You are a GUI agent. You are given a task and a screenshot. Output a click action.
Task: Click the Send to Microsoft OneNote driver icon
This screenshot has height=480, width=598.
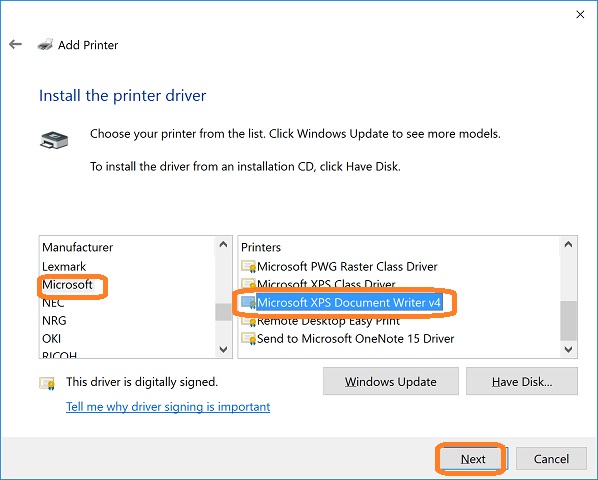(248, 339)
